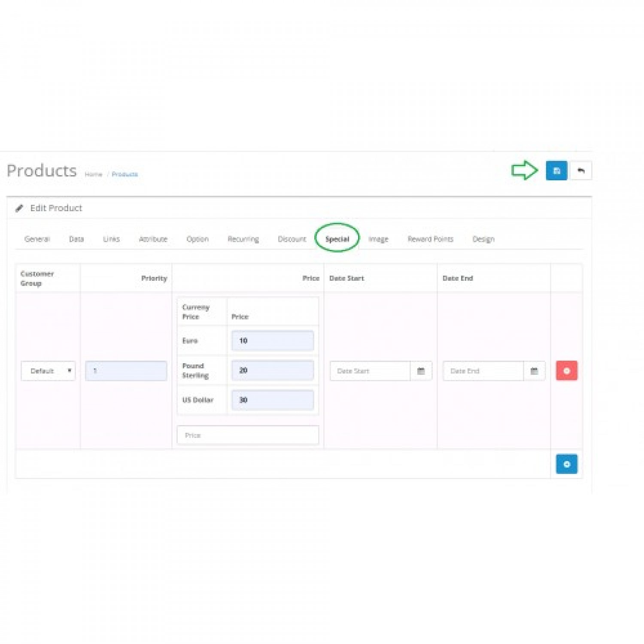Viewport: 644px width, 644px height.
Task: Go to the Home breadcrumb link
Action: coord(93,174)
